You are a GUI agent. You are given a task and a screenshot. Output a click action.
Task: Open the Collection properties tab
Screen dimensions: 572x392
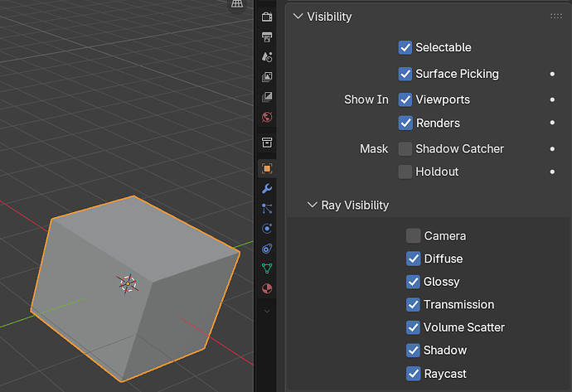[267, 143]
